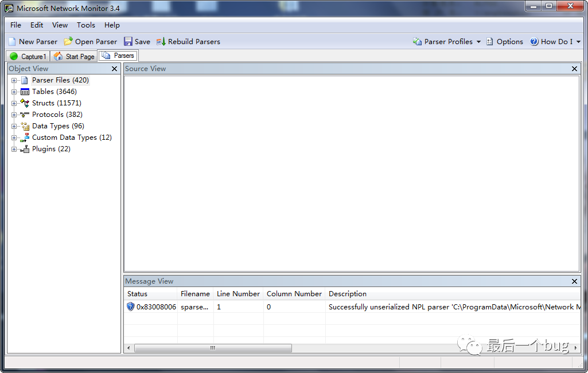Open the Tools menu
The height and width of the screenshot is (373, 588).
pyautogui.click(x=86, y=25)
